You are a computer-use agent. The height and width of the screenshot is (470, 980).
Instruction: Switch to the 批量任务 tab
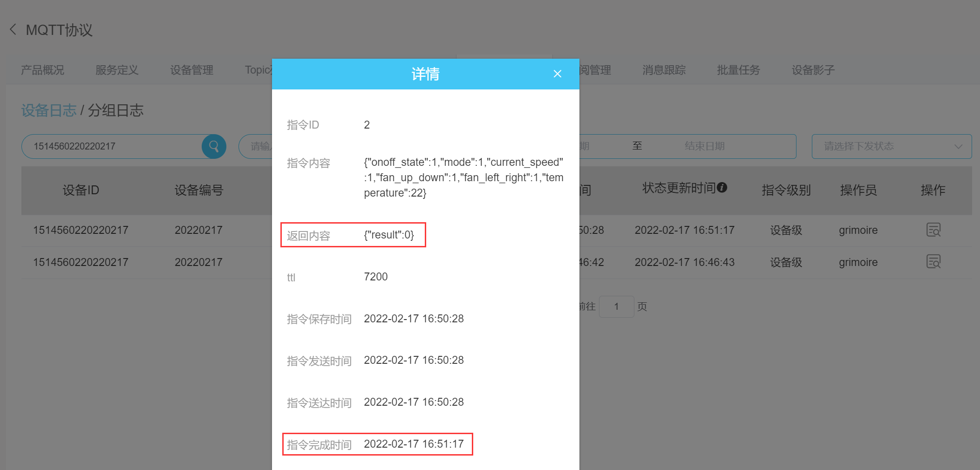pos(738,70)
